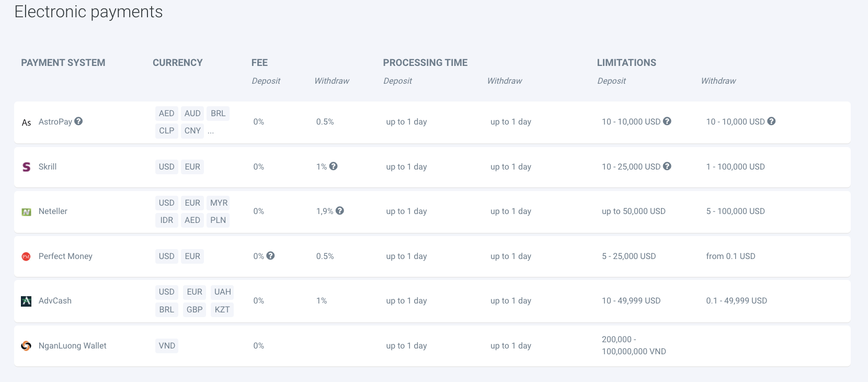Image resolution: width=868 pixels, height=382 pixels.
Task: Click the LIMITATIONS column header
Action: (626, 63)
